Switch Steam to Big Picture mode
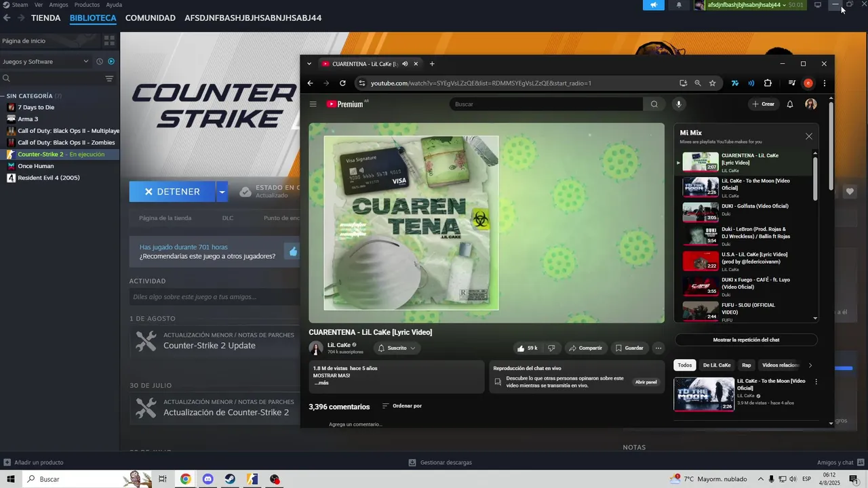868x488 pixels. [818, 5]
